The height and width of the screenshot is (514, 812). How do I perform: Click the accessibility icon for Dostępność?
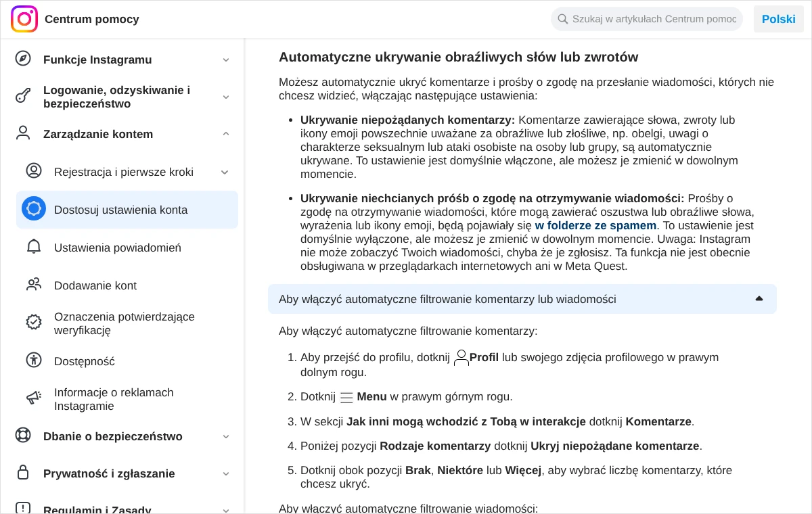(34, 360)
